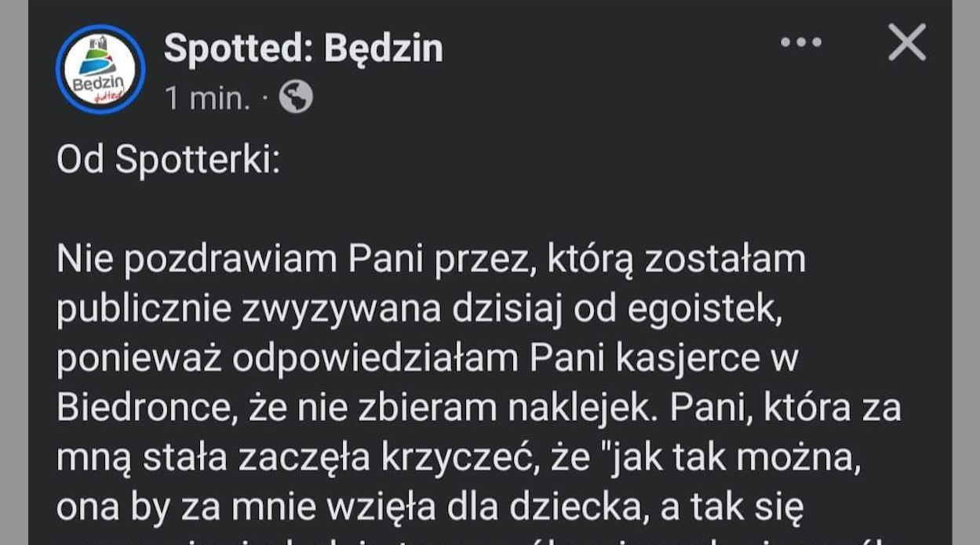
Task: Click the line starting "Nie pozdrawiam Pani"
Action: coord(431,260)
